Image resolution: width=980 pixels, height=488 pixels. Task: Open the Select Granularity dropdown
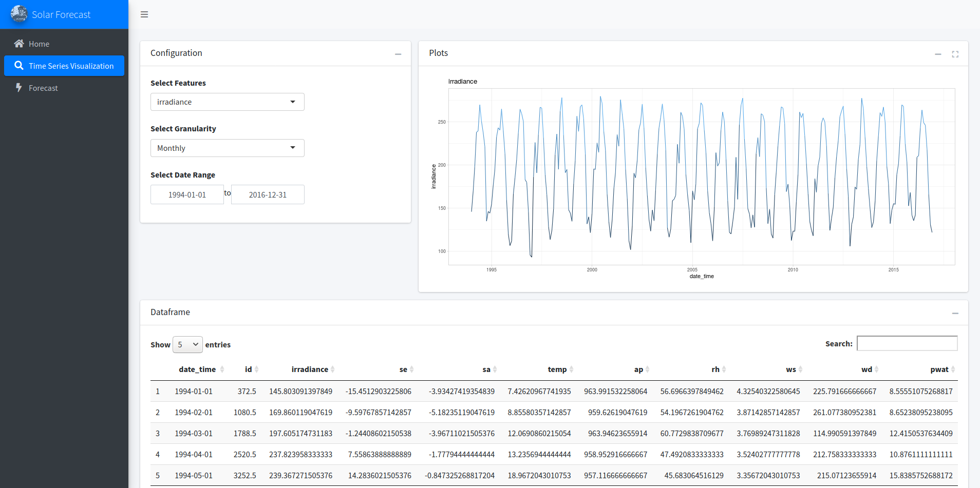tap(227, 148)
